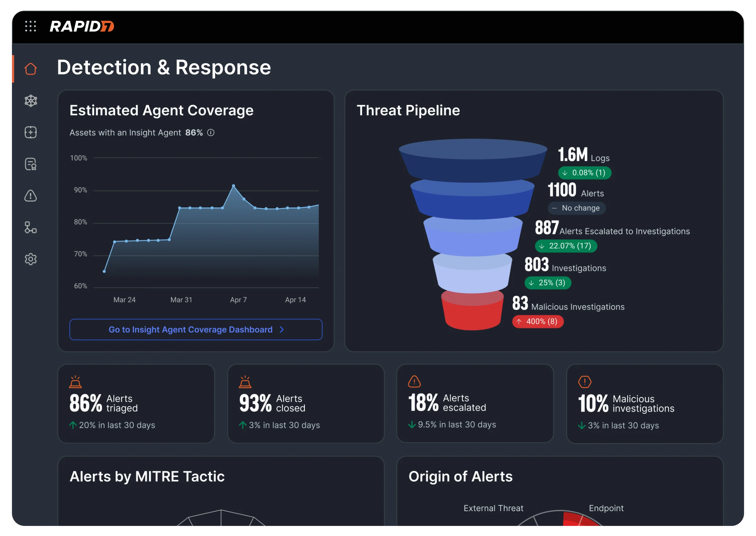Open the settings gear sidebar icon
This screenshot has width=756, height=536.
(31, 259)
